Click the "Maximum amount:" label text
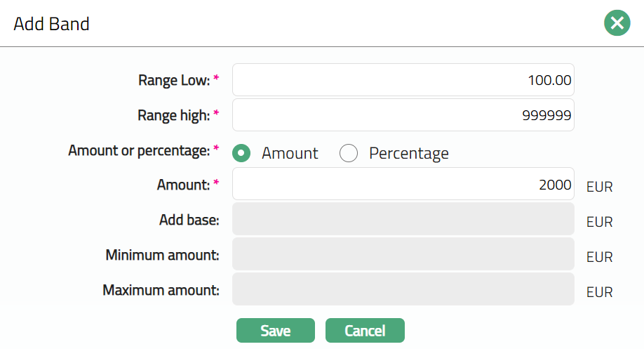This screenshot has width=644, height=349. 161,289
